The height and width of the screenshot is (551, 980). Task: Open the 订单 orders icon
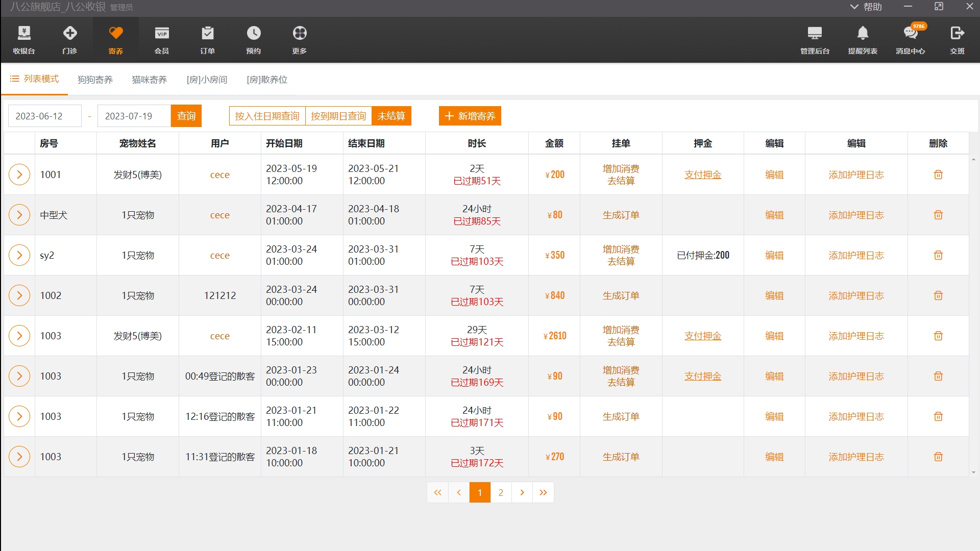click(208, 40)
